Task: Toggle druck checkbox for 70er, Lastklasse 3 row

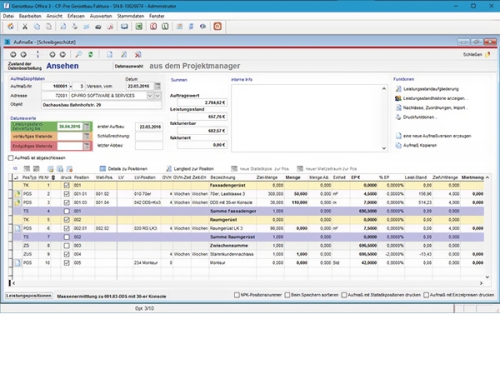Action: pyautogui.click(x=67, y=194)
